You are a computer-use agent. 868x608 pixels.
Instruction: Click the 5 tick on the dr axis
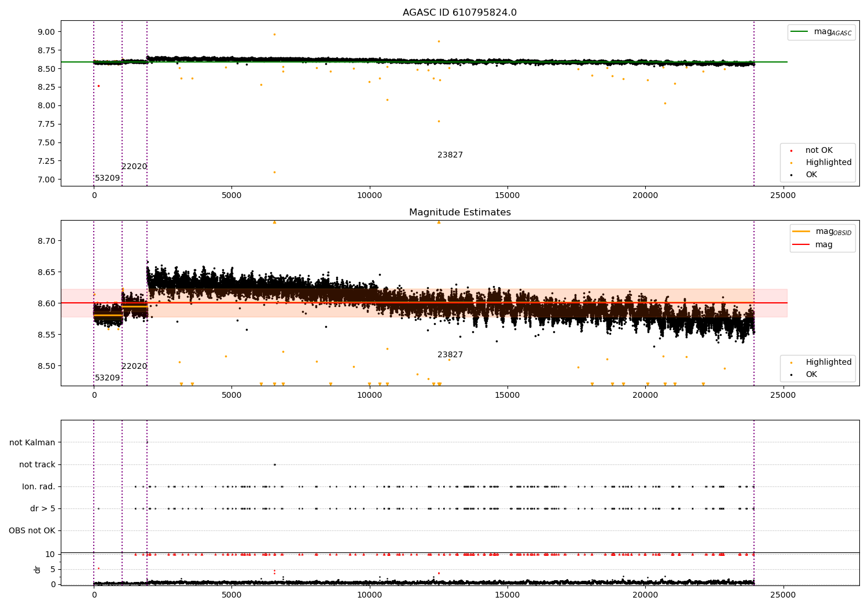click(53, 569)
